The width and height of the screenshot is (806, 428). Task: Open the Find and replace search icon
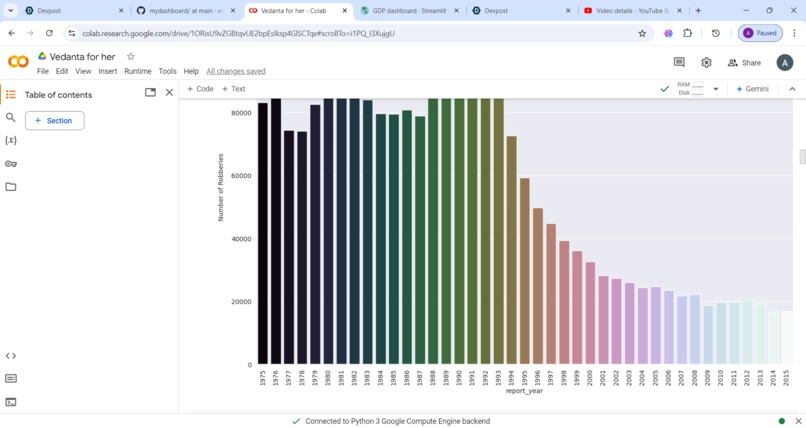10,118
